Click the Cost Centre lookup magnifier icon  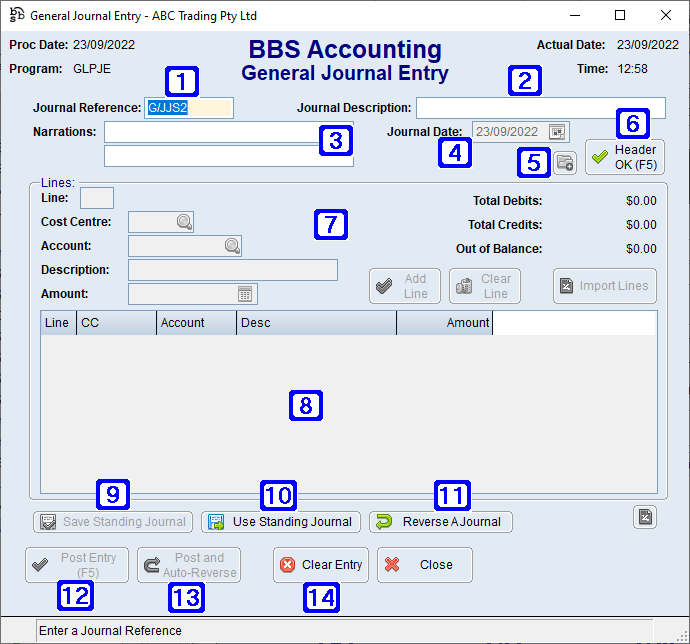pos(184,222)
